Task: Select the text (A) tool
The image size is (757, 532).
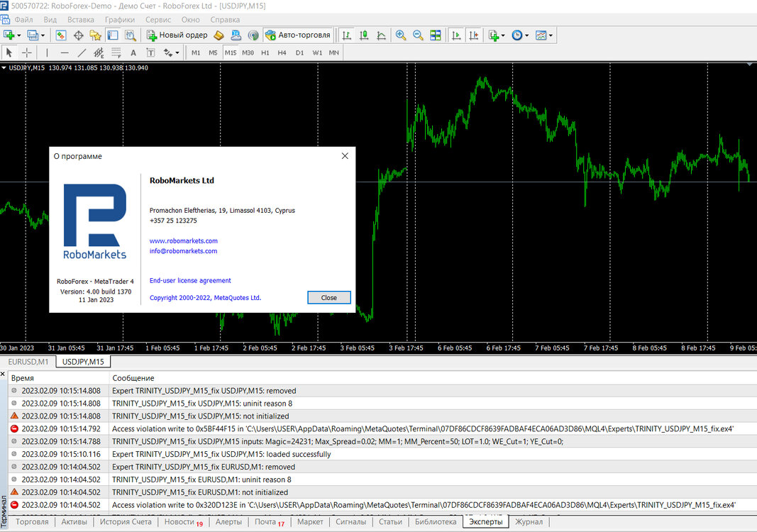Action: point(133,52)
